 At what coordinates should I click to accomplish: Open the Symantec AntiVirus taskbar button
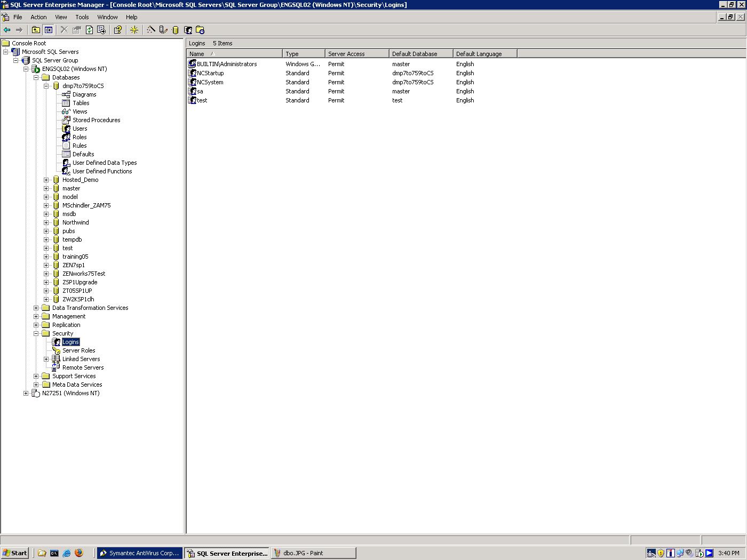pyautogui.click(x=140, y=553)
